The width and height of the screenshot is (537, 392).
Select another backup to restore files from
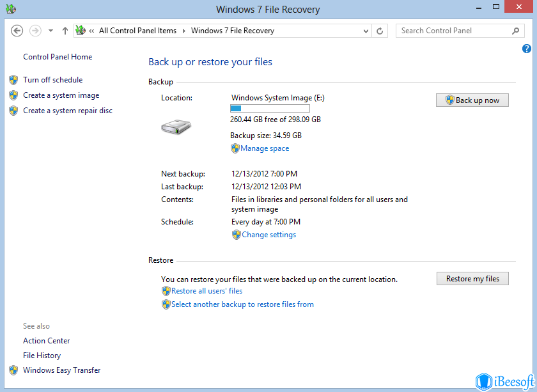click(x=242, y=304)
